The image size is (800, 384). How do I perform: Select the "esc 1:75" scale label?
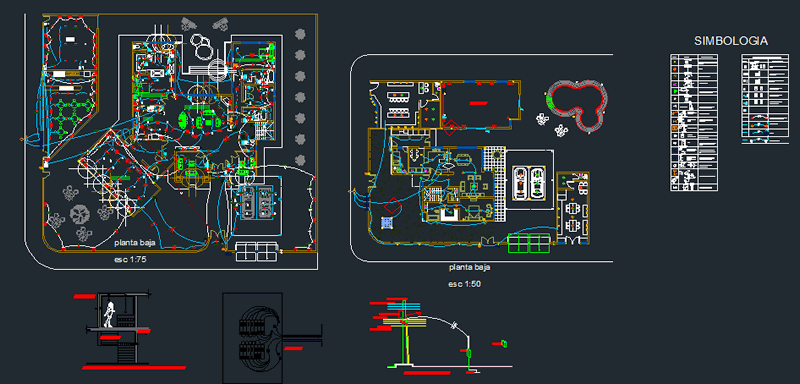[131, 260]
